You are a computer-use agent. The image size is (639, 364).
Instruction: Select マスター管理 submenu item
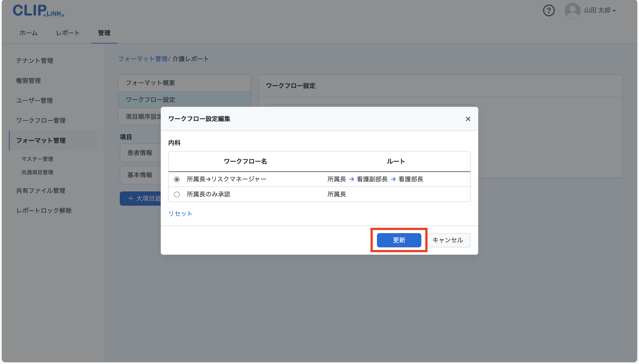coord(37,159)
